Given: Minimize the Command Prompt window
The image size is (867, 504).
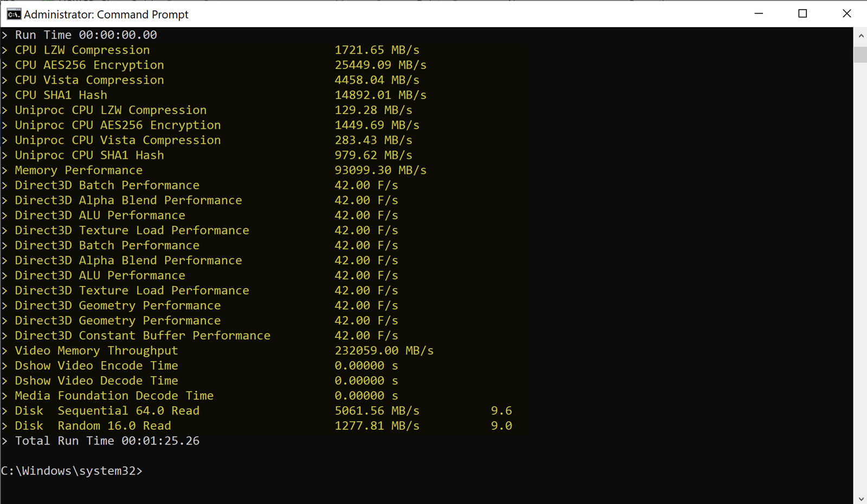Looking at the screenshot, I should (x=759, y=14).
